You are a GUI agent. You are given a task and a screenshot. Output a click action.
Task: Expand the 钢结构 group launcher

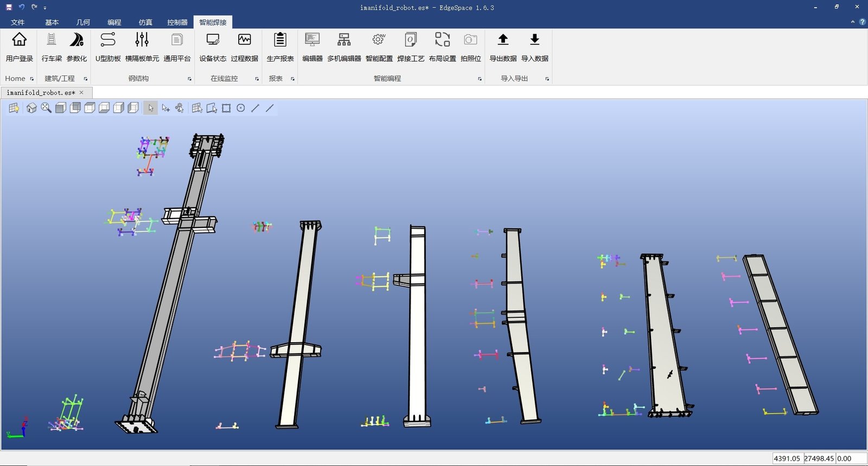click(190, 79)
